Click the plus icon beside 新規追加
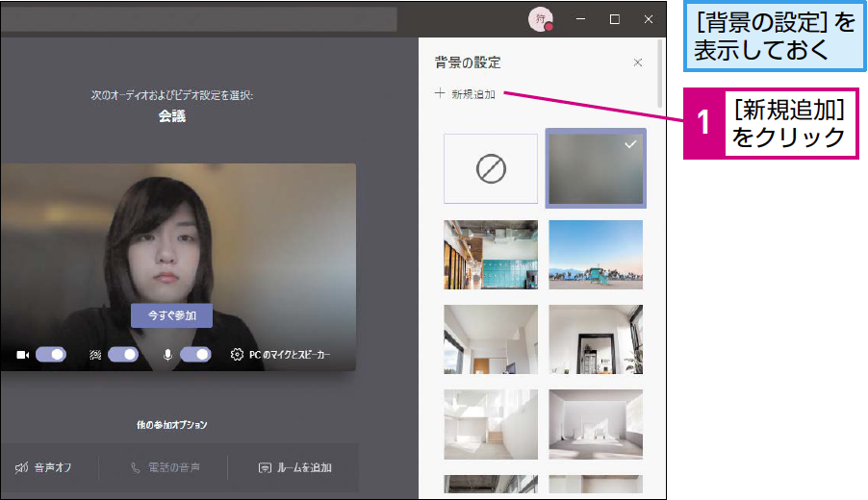 [x=440, y=93]
